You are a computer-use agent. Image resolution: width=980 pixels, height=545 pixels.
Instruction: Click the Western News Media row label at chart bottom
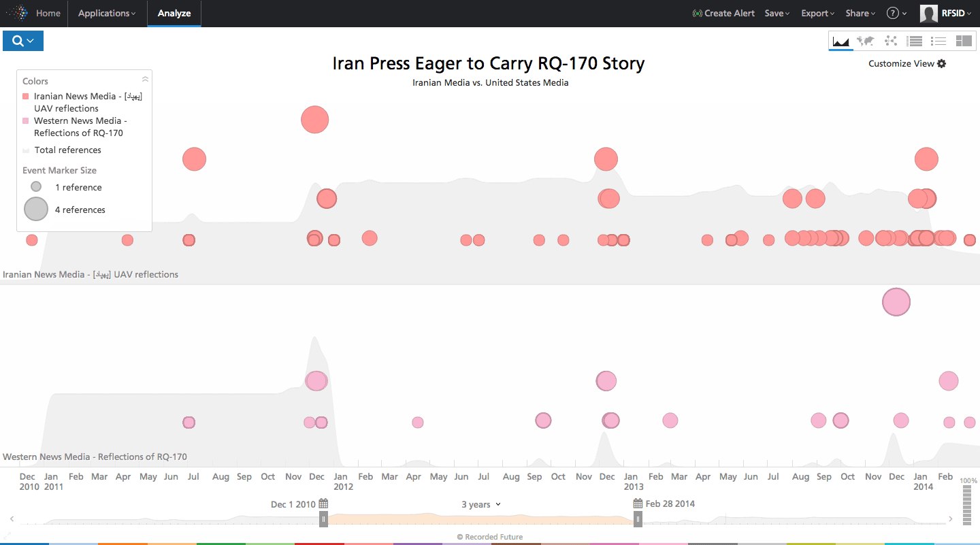(x=95, y=457)
